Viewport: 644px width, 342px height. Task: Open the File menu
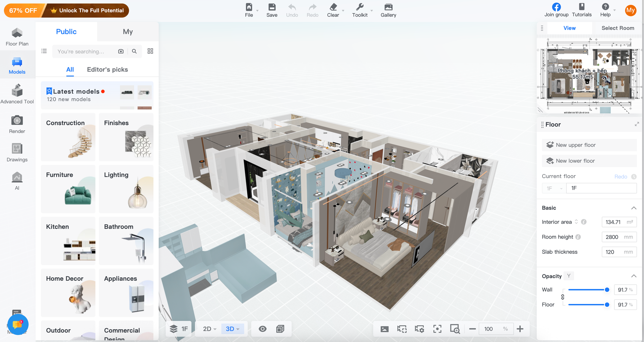(249, 10)
